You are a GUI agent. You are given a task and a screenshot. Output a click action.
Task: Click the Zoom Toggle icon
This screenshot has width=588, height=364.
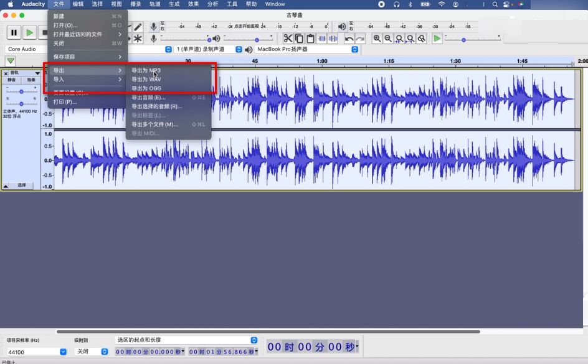422,39
